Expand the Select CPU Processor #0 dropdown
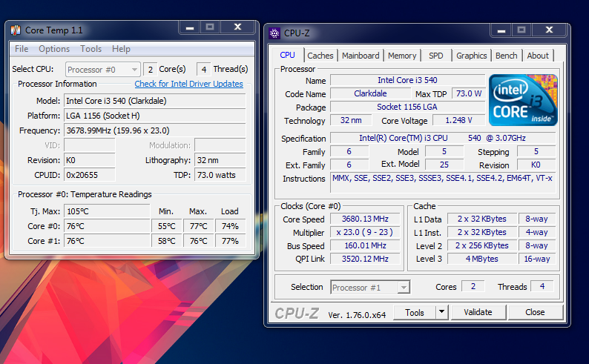The width and height of the screenshot is (589, 364). [x=102, y=70]
